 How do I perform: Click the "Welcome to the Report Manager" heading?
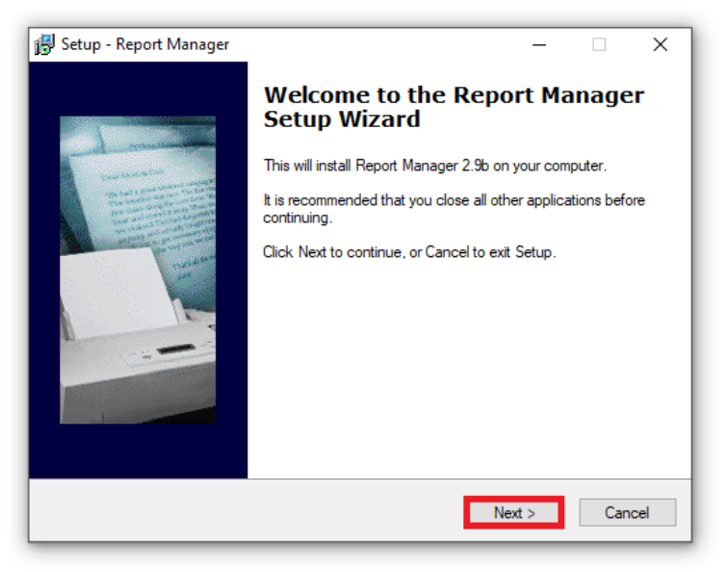point(454,95)
